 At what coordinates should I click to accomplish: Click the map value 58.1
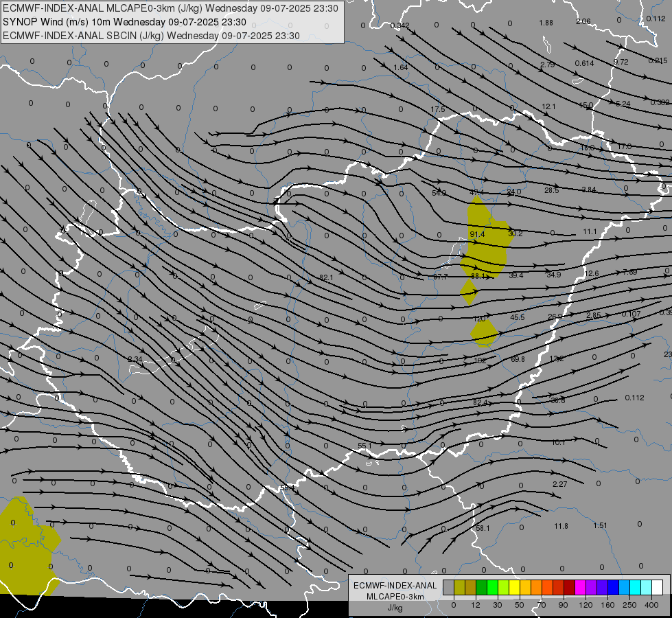click(483, 528)
